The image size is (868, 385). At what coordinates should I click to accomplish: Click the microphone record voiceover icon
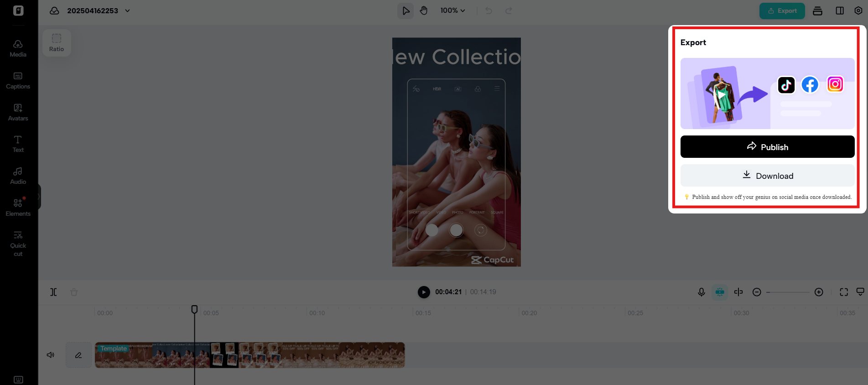point(702,292)
